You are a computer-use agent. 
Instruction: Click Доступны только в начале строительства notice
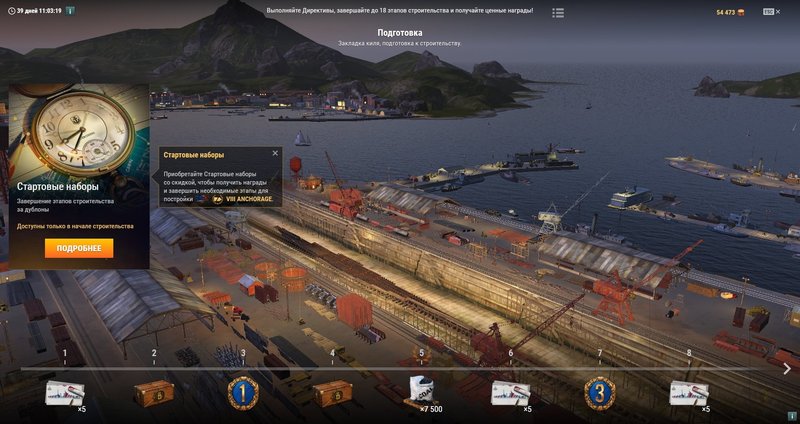(x=76, y=226)
